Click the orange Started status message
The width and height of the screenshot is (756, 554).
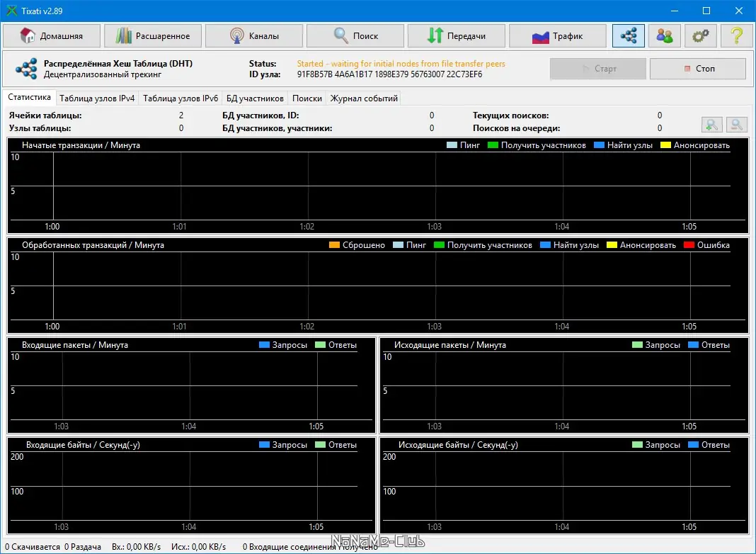click(x=401, y=64)
